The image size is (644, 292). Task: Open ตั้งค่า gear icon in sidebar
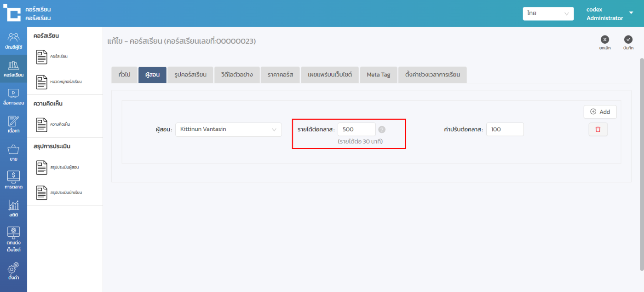coord(13,271)
